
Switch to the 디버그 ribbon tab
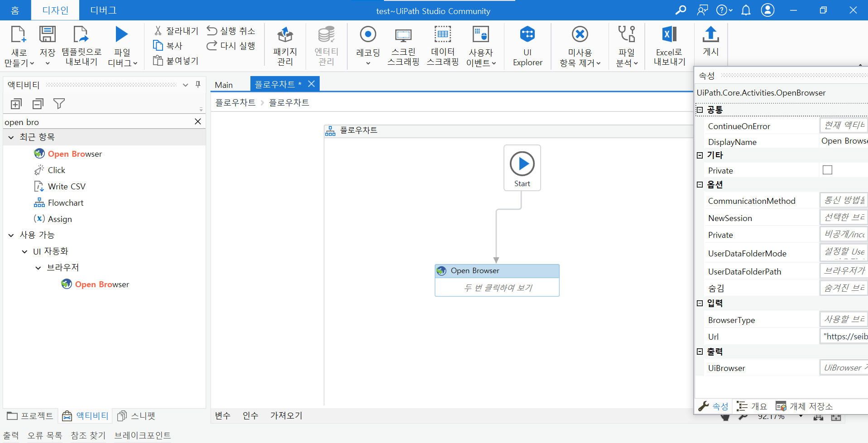click(x=103, y=10)
